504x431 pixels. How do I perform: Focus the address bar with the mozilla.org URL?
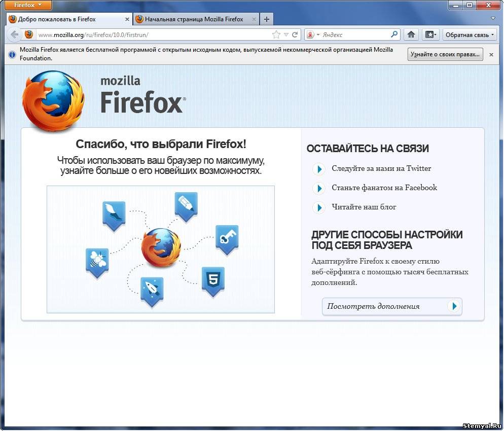[154, 34]
